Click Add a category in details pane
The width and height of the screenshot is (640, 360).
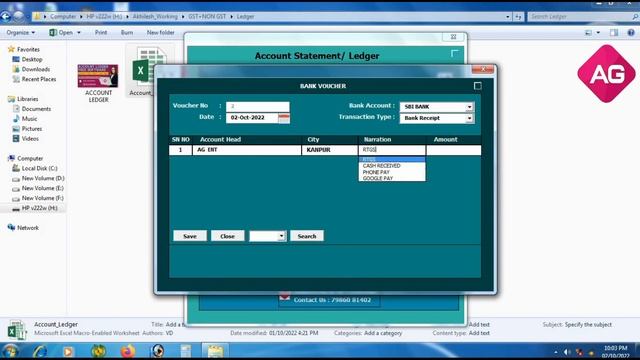(382, 333)
